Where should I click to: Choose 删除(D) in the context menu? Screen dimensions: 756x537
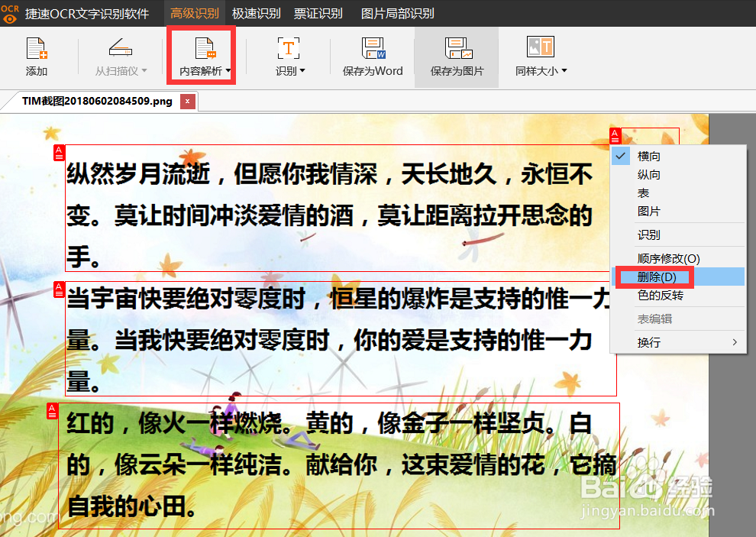coord(677,277)
